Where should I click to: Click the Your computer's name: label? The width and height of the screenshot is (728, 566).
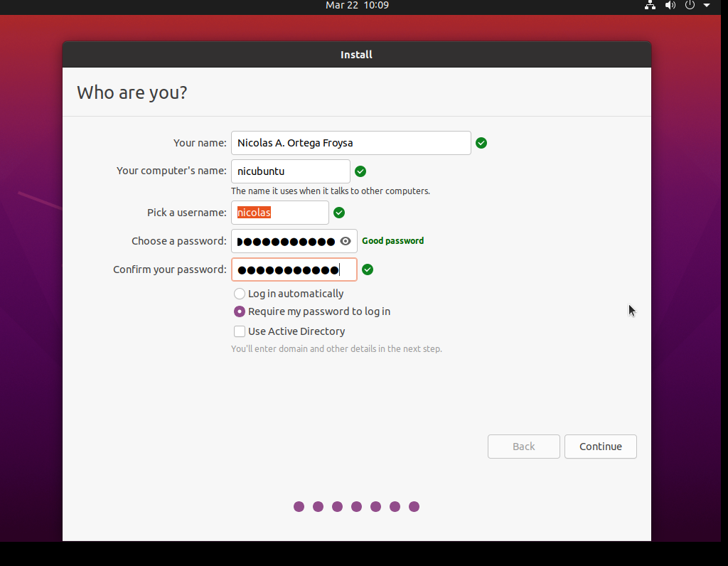pos(172,171)
